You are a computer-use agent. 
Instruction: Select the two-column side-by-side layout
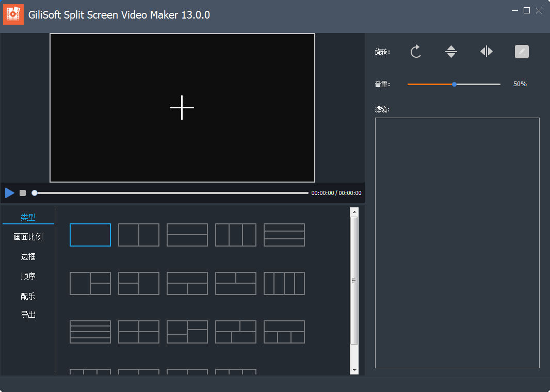pos(139,235)
